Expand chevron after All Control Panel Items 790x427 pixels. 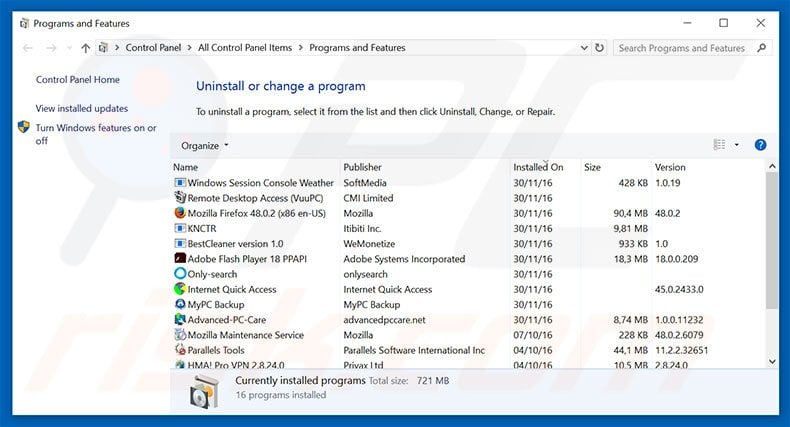[301, 48]
